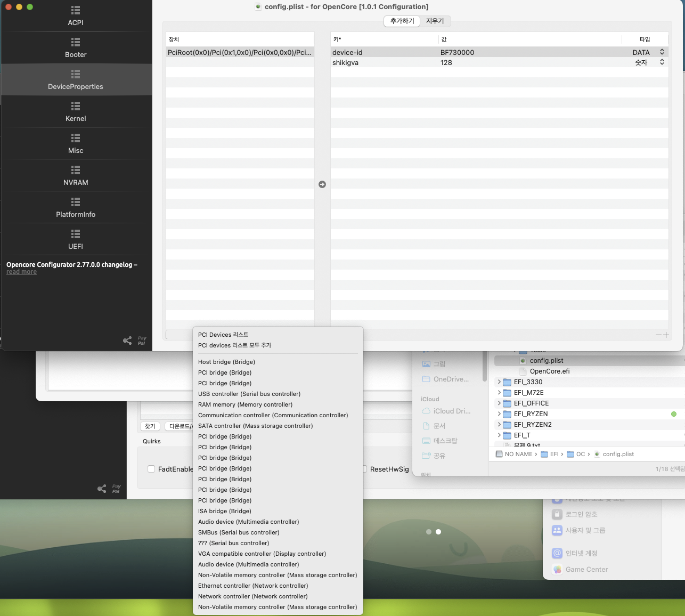This screenshot has width=685, height=616.
Task: Open the ACPI section icon in sidebar
Action: (76, 10)
